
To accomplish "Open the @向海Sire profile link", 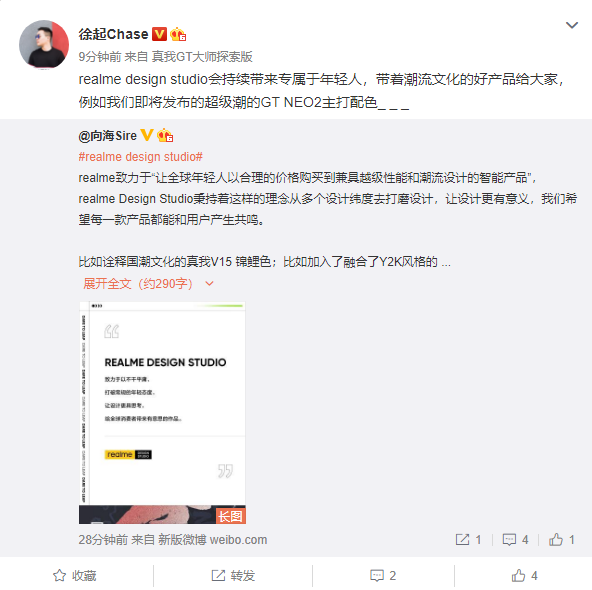I will 108,136.
